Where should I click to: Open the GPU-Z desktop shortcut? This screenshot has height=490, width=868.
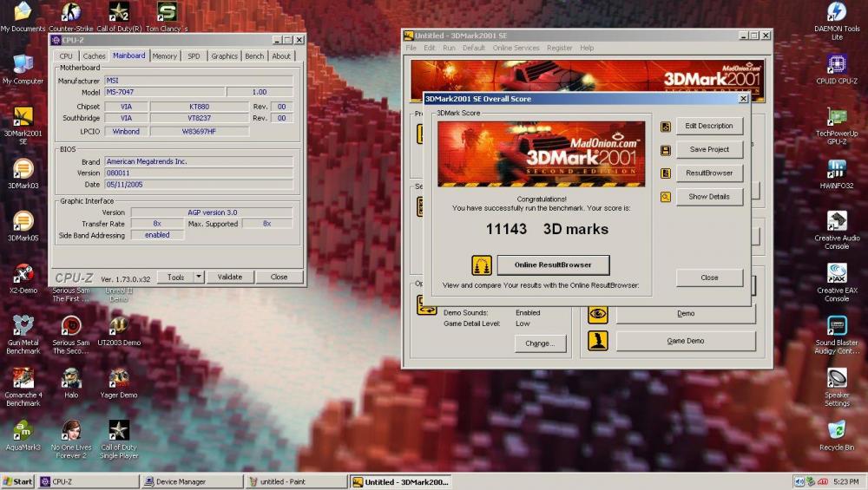[x=837, y=118]
